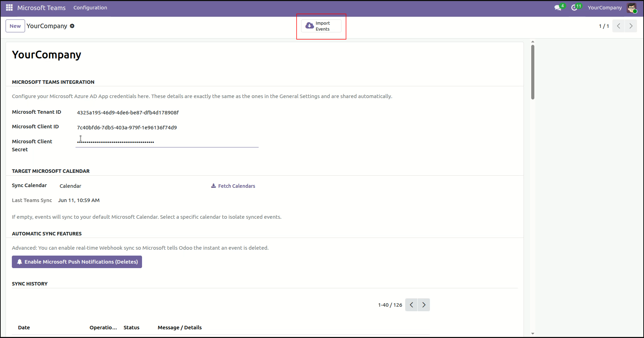Focus the Microsoft Client Secret field
The height and width of the screenshot is (338, 644).
tap(167, 142)
